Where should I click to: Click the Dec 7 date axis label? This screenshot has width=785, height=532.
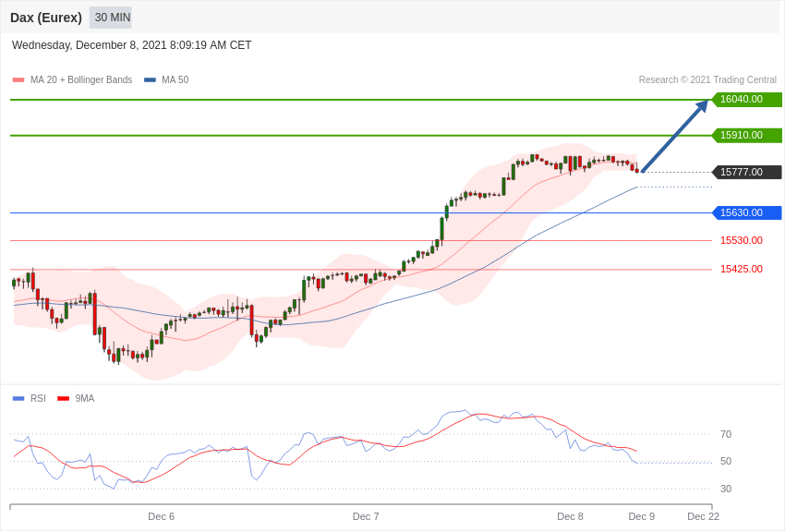[366, 516]
